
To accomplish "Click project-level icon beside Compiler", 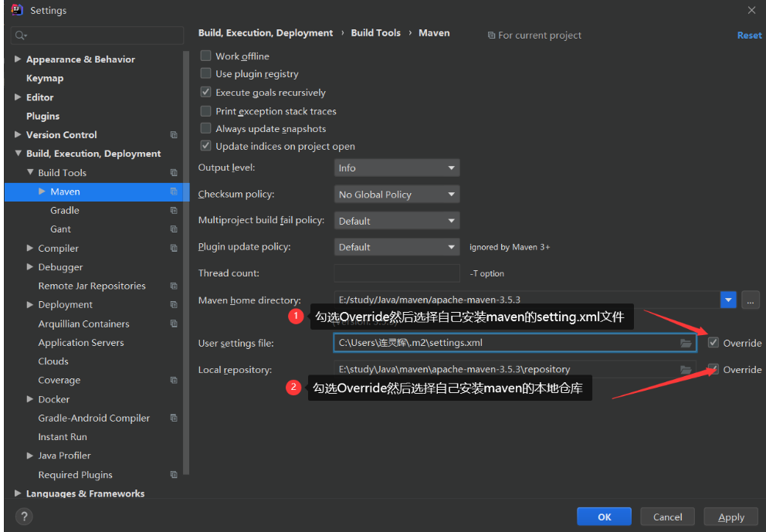I will pos(174,248).
